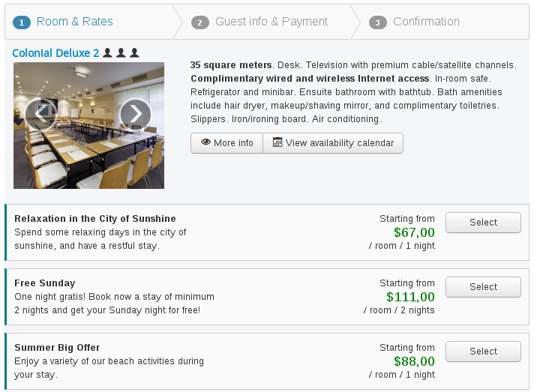Click the step 3 number badge
The width and height of the screenshot is (534, 392).
[x=378, y=22]
